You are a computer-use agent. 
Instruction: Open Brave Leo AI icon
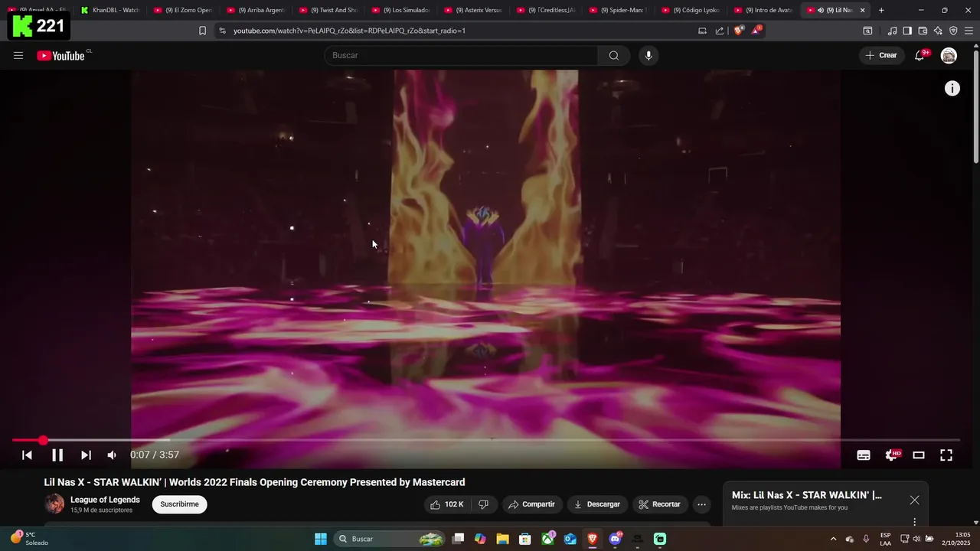tap(938, 31)
